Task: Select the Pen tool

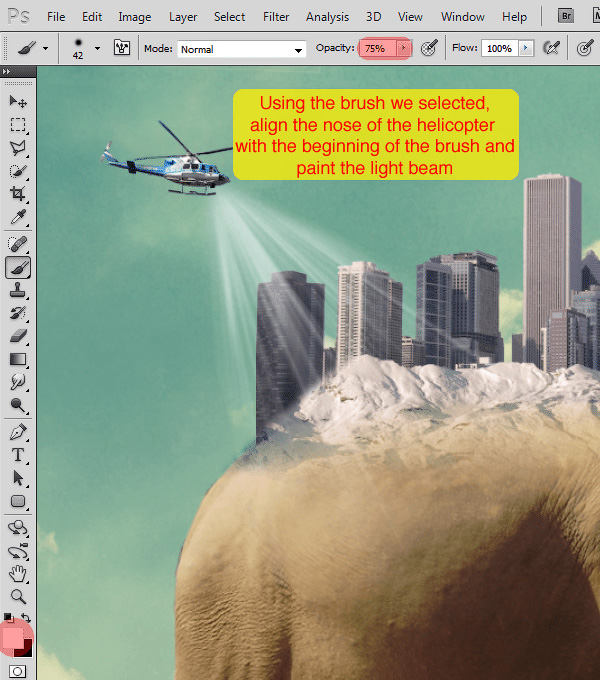Action: click(x=18, y=432)
